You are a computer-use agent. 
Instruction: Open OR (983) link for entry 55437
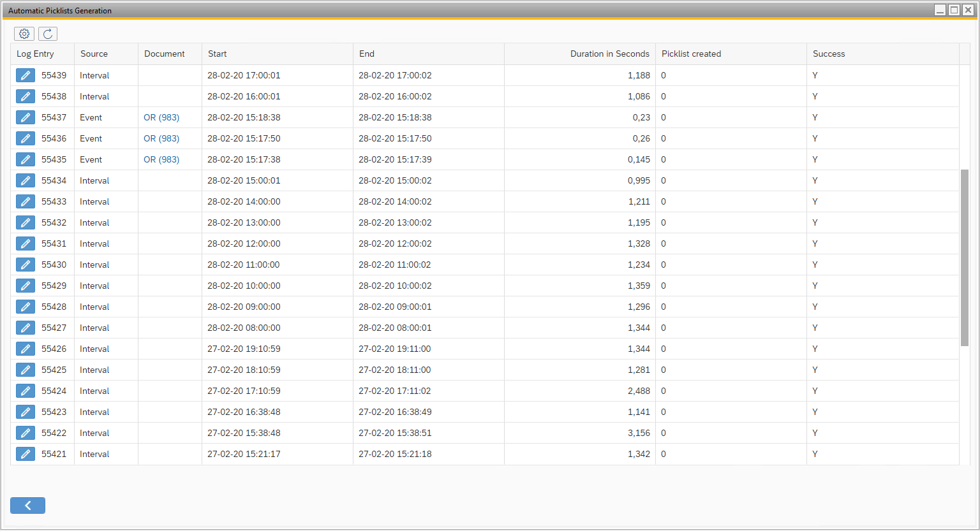[x=161, y=117]
